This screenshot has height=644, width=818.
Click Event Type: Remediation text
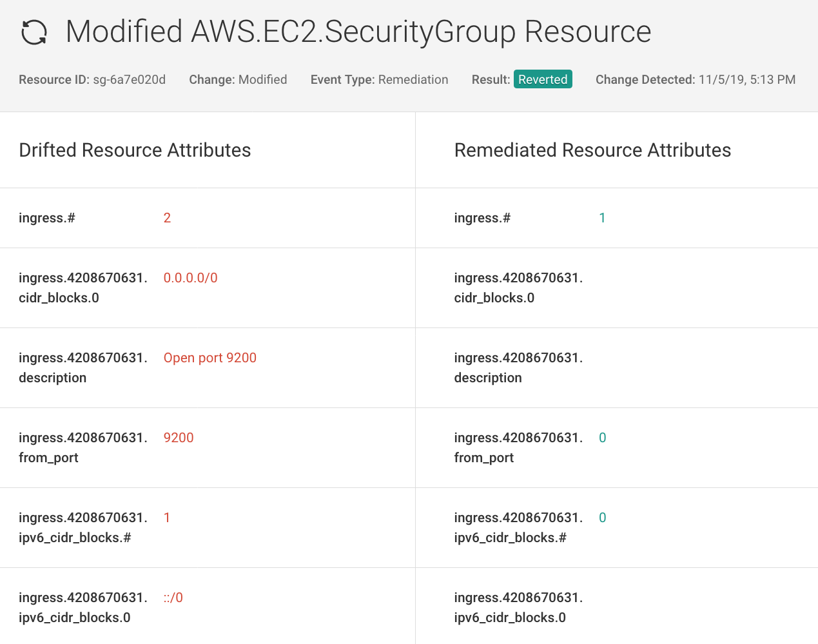(x=379, y=79)
